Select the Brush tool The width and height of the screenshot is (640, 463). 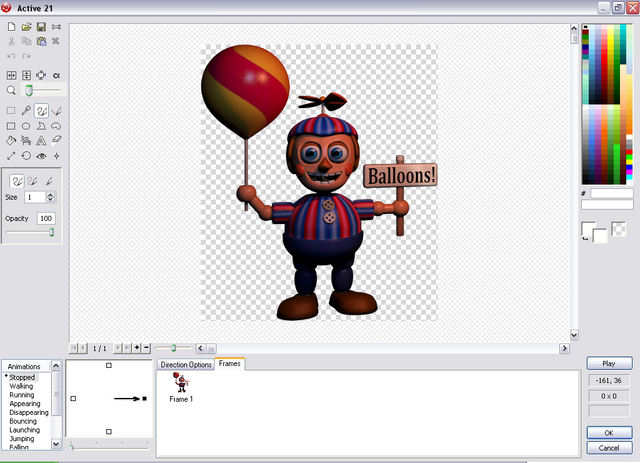click(x=41, y=111)
